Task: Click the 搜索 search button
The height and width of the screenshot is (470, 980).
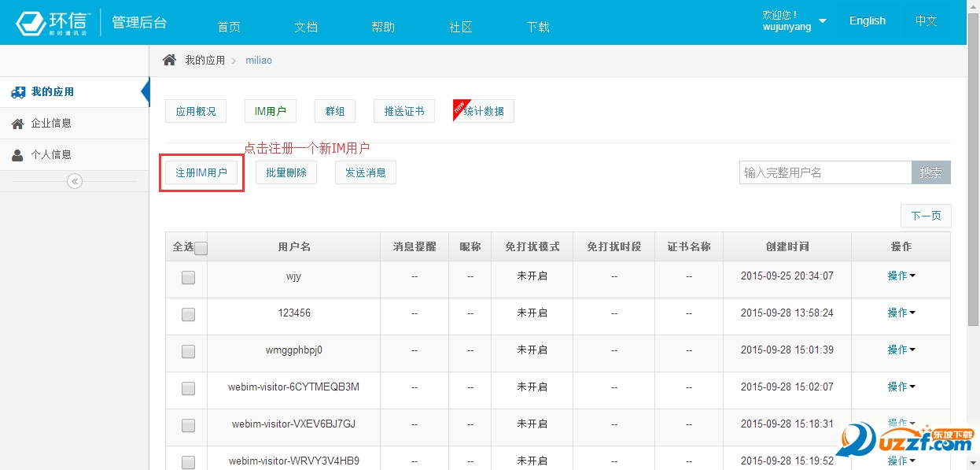Action: click(931, 172)
